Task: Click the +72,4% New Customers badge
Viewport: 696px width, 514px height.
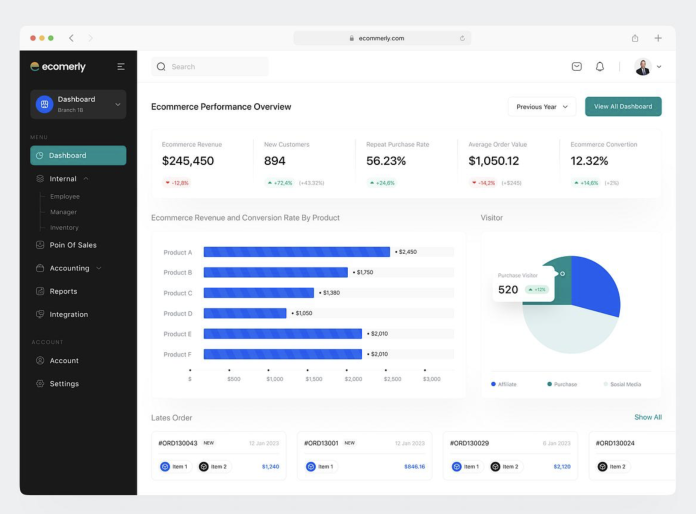Action: tap(280, 183)
